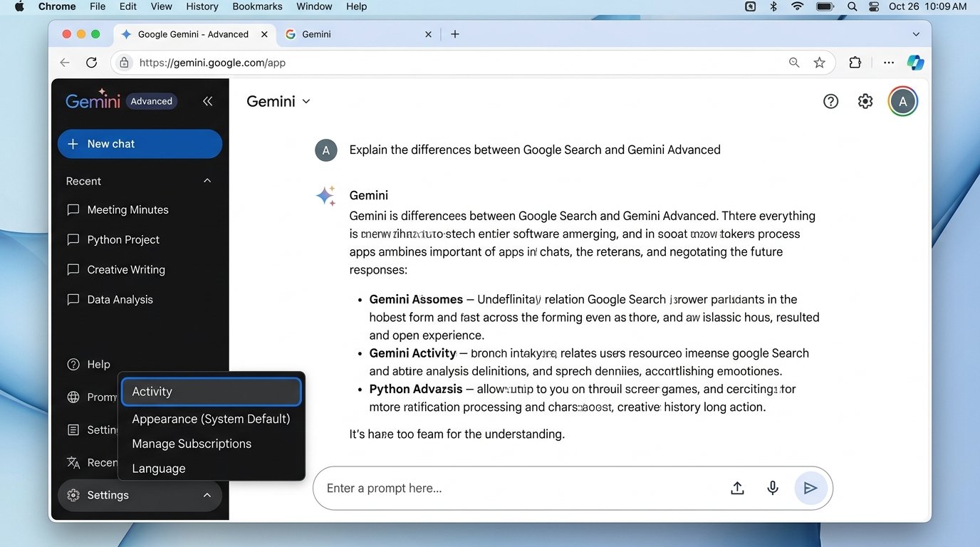Reload the page

tap(91, 63)
